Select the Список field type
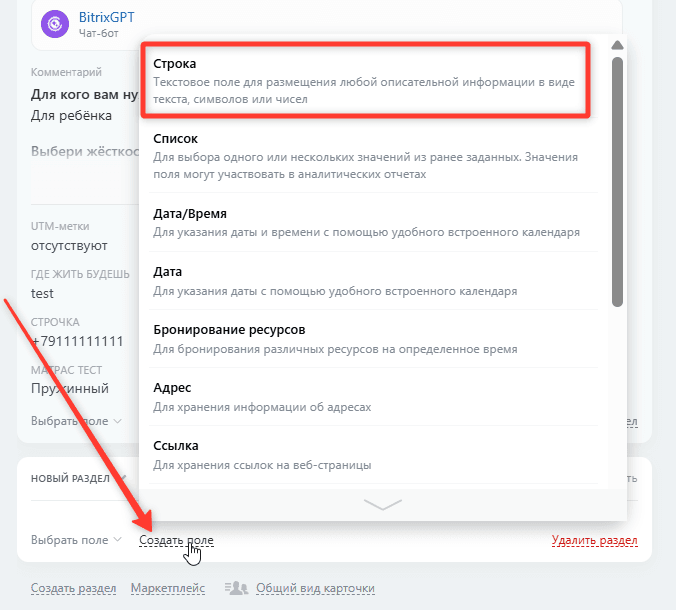676x610 pixels. coord(373,155)
